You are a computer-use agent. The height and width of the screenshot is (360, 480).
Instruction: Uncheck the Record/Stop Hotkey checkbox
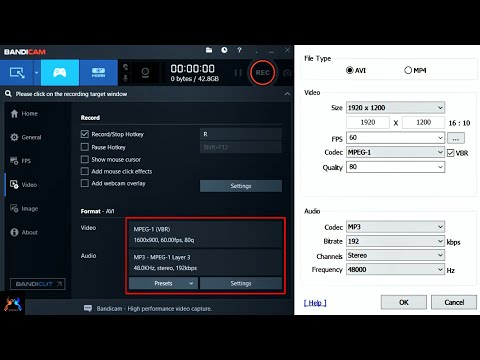tap(85, 134)
